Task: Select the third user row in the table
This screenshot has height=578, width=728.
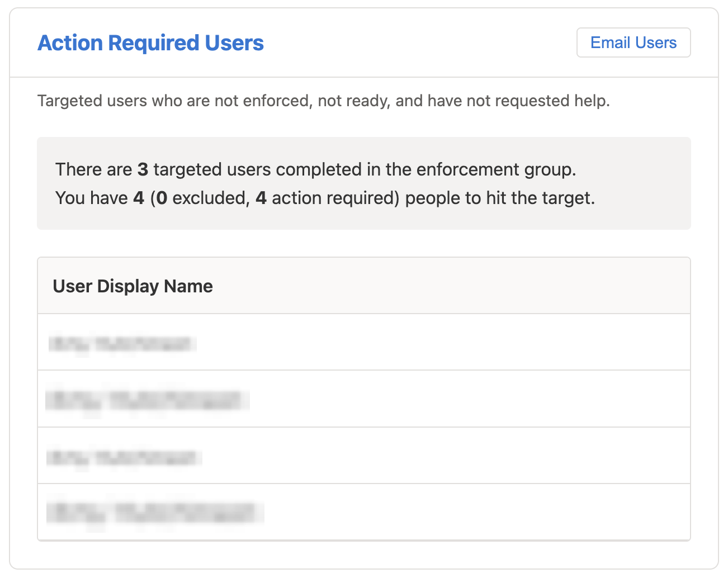Action: [x=363, y=455]
